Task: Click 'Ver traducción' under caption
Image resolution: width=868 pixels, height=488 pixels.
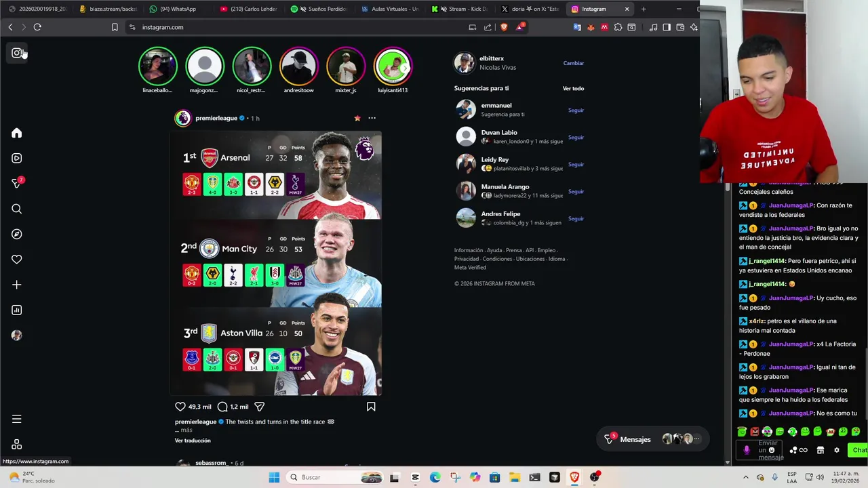Action: coord(193,441)
